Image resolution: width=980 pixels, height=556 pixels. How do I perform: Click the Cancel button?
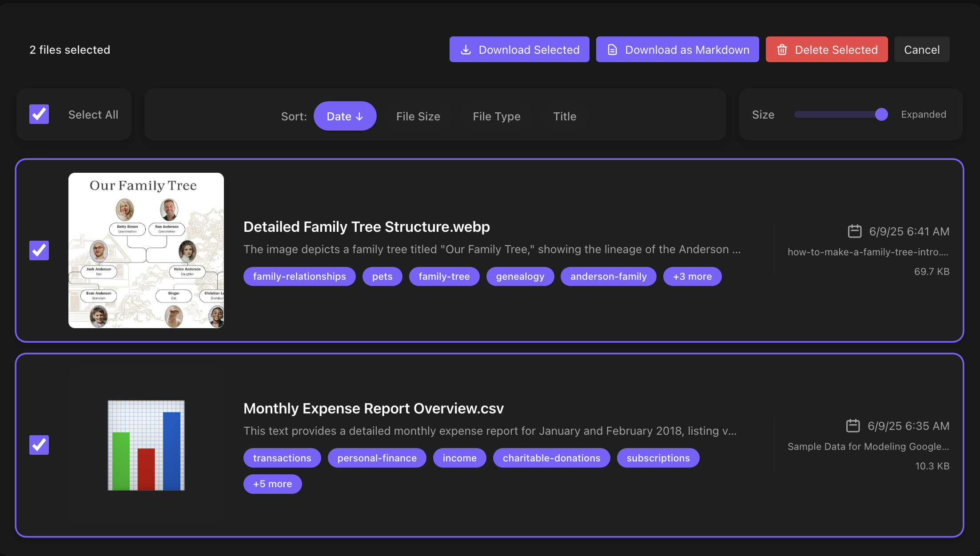[922, 49]
